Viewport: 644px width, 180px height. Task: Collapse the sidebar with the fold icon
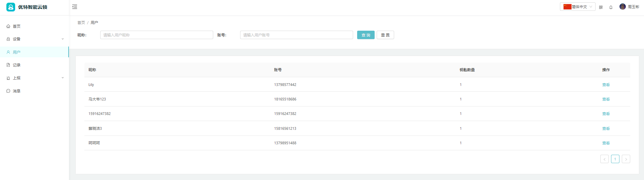click(75, 7)
